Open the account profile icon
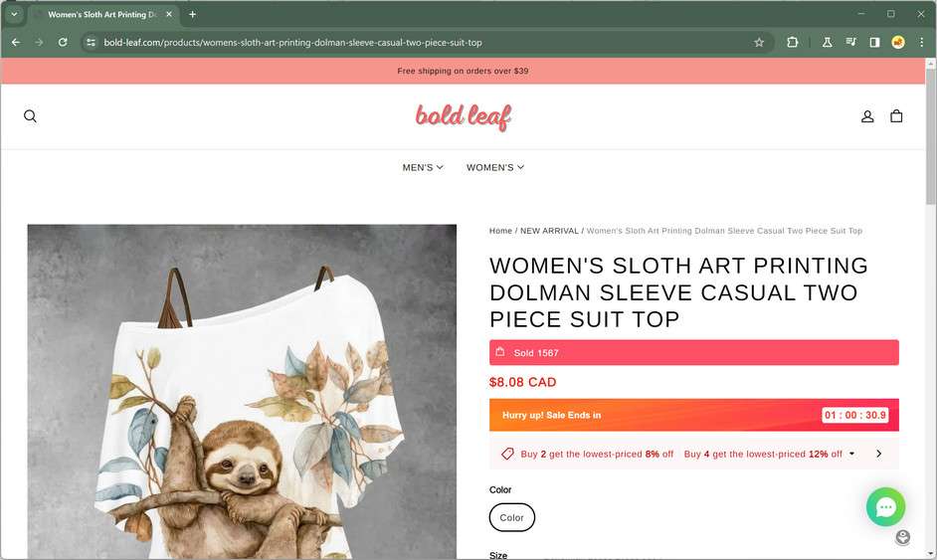Image resolution: width=937 pixels, height=560 pixels. 867,116
